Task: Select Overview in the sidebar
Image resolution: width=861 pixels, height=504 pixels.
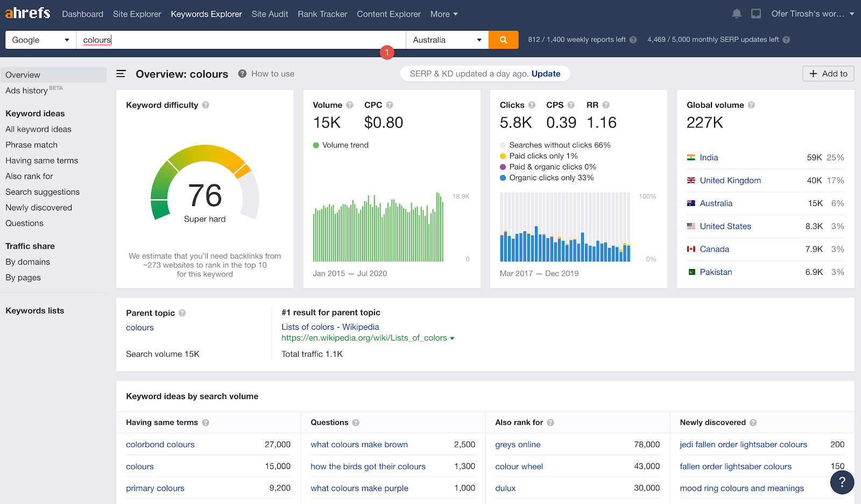Action: pos(53,75)
